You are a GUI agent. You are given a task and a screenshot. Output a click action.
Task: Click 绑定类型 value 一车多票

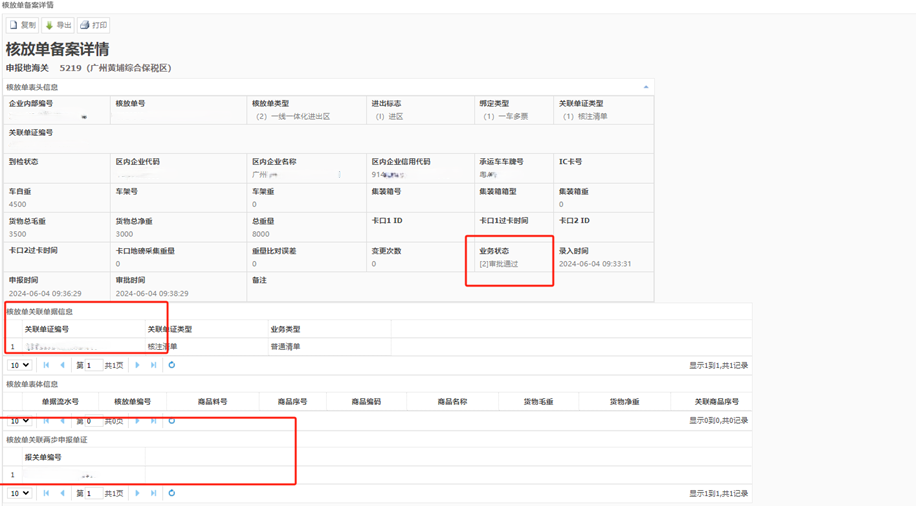click(506, 116)
